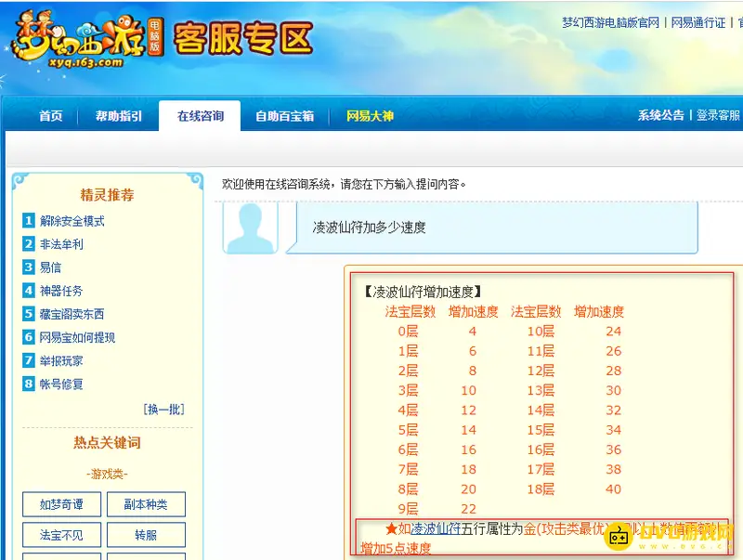Click the question text 凌波仙符加多少速度

point(369,228)
